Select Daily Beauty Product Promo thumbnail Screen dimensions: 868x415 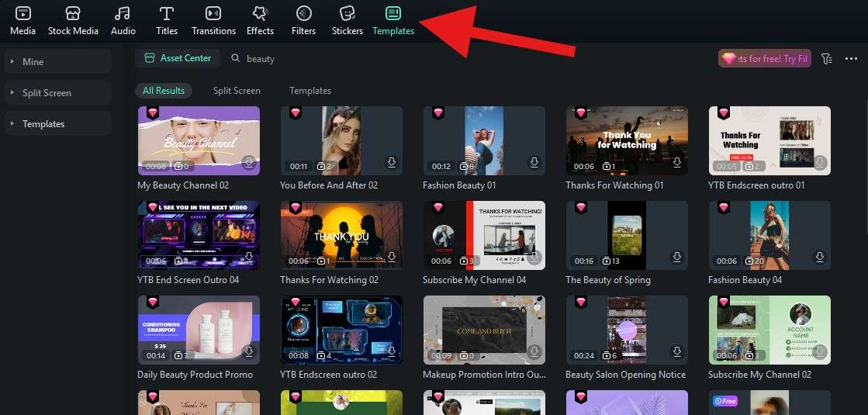(199, 330)
